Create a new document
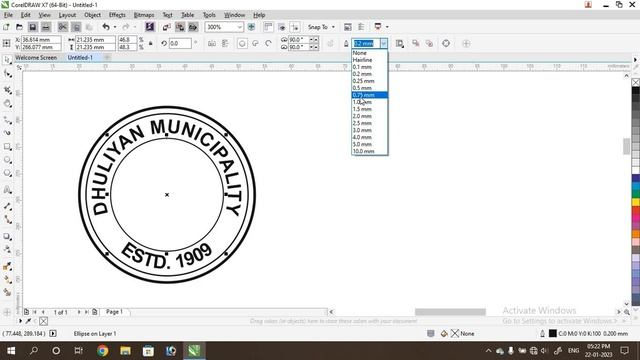640x360 pixels. point(6,27)
